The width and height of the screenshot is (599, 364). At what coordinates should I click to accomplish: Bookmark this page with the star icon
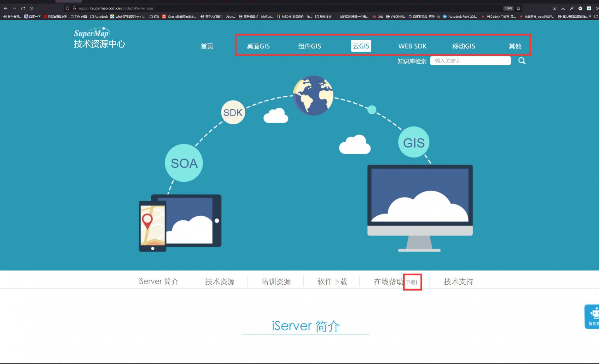[x=518, y=9]
